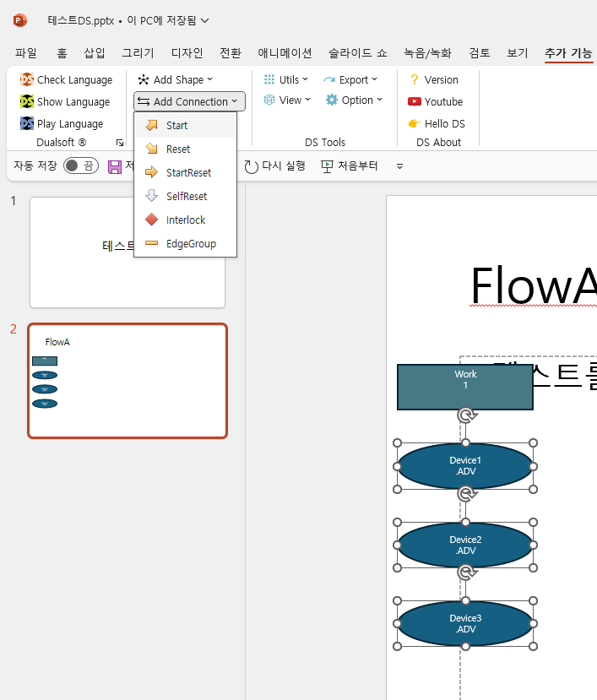Click the Hello DS hand icon
Viewport: 597px width, 700px height.
[x=415, y=124]
